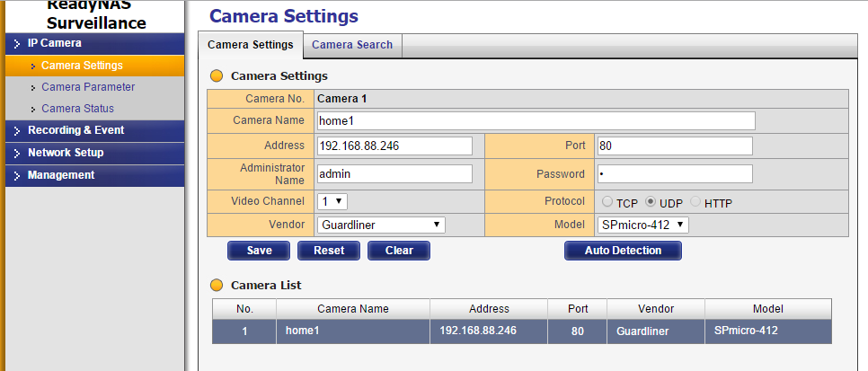Screen dimensions: 868x371
Task: Click the Auto Detection button
Action: [x=623, y=251]
